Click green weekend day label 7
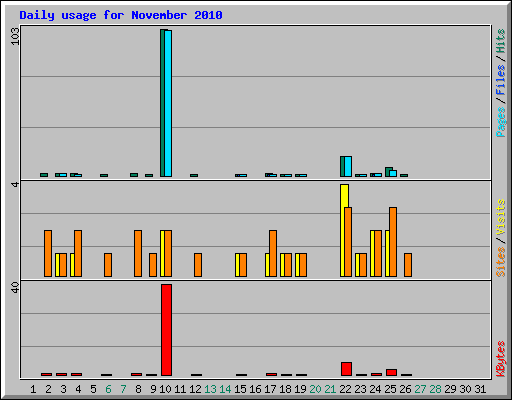The width and height of the screenshot is (512, 400). click(x=123, y=389)
